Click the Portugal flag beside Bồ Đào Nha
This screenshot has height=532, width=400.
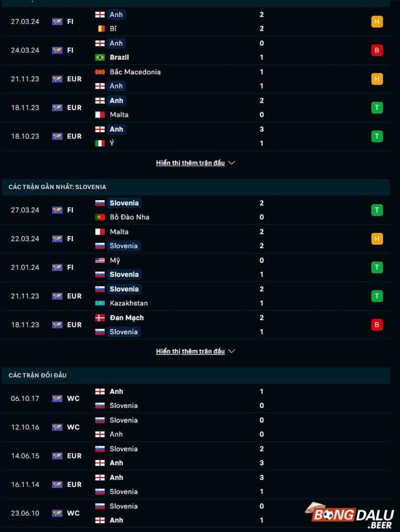point(100,217)
